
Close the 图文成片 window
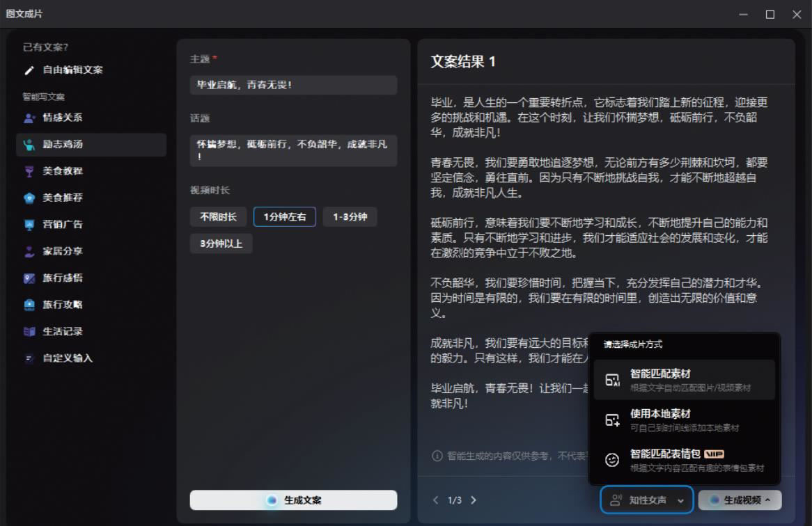coord(797,15)
